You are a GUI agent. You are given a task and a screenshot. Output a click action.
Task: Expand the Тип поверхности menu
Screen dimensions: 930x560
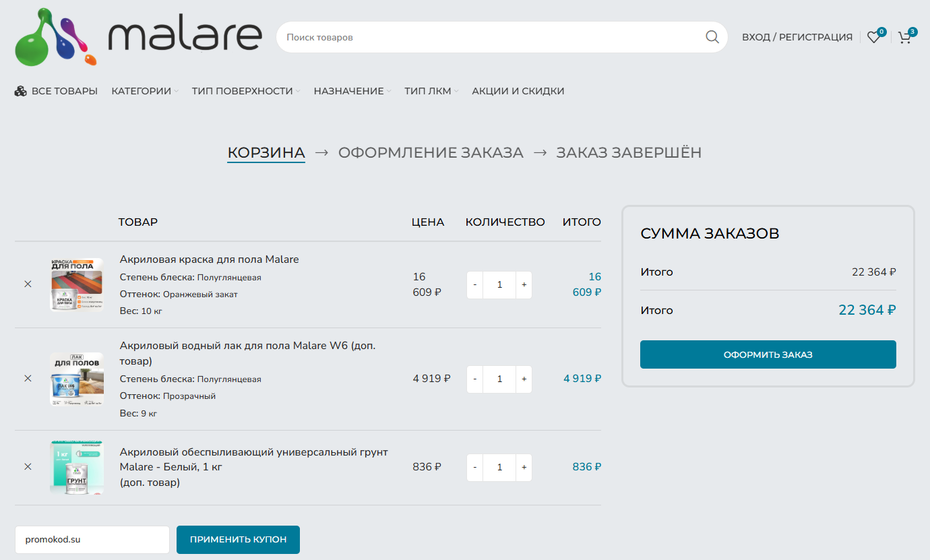(x=245, y=91)
